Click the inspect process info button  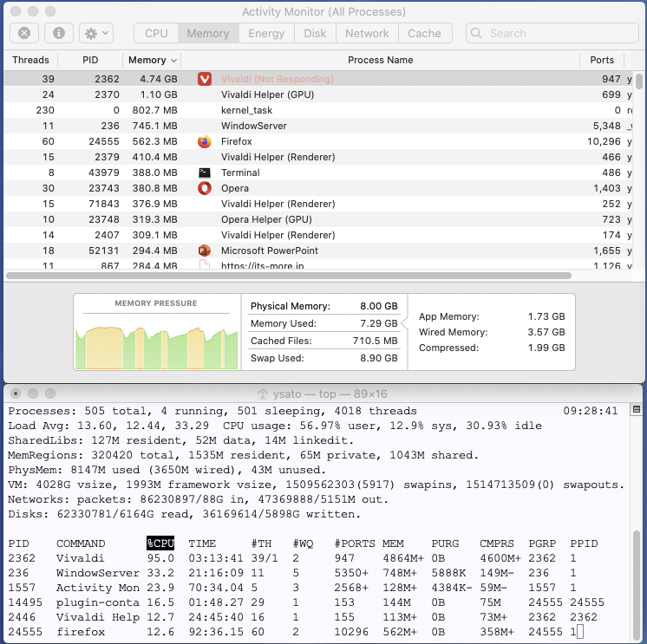point(58,33)
